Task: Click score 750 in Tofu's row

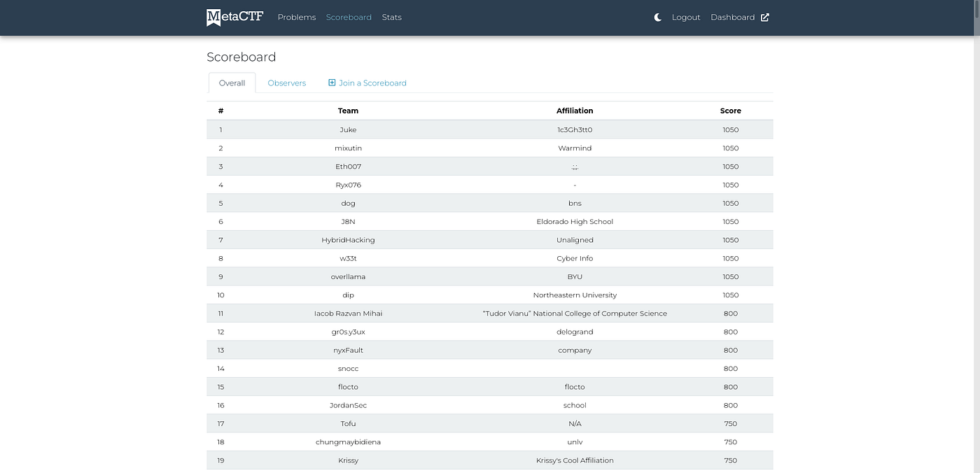Action: point(731,423)
